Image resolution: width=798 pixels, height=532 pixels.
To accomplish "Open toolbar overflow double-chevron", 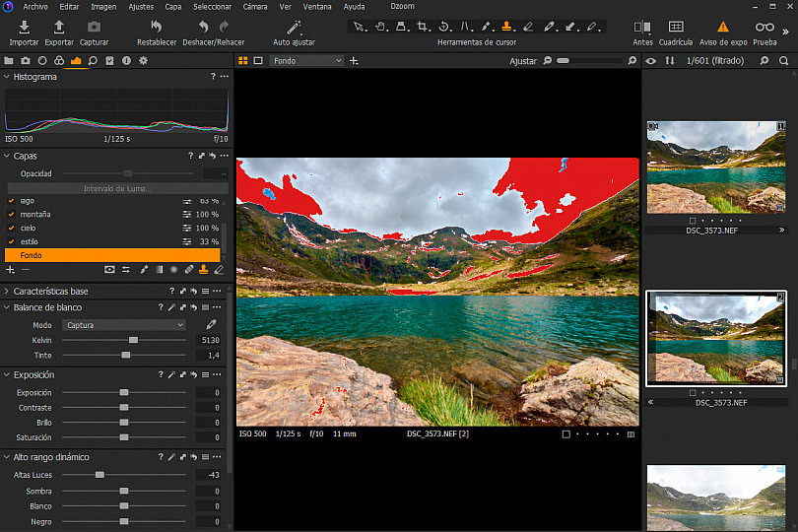I will [x=786, y=32].
